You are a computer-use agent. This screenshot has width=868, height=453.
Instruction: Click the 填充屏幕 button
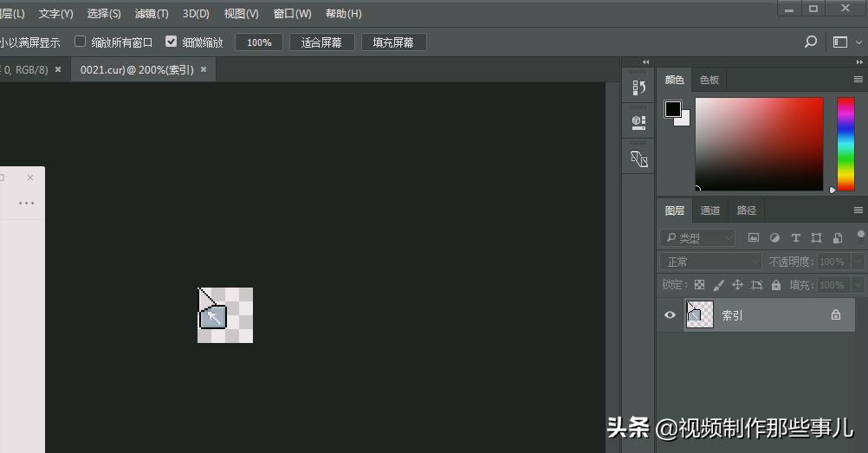[x=393, y=42]
